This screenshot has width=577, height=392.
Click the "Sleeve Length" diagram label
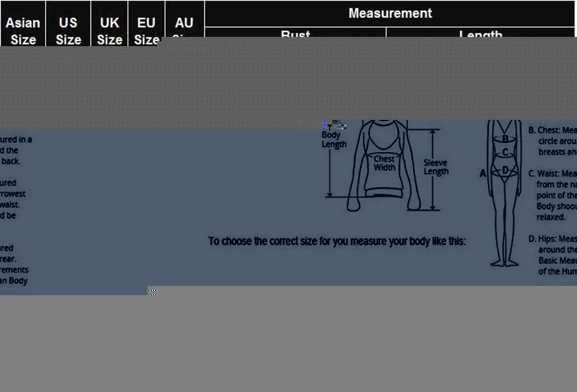[436, 167]
